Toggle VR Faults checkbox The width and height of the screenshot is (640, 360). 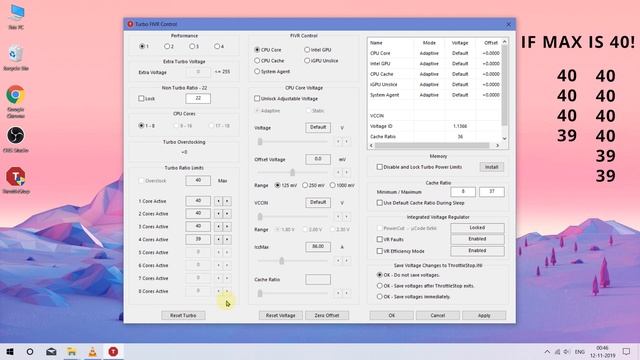380,239
